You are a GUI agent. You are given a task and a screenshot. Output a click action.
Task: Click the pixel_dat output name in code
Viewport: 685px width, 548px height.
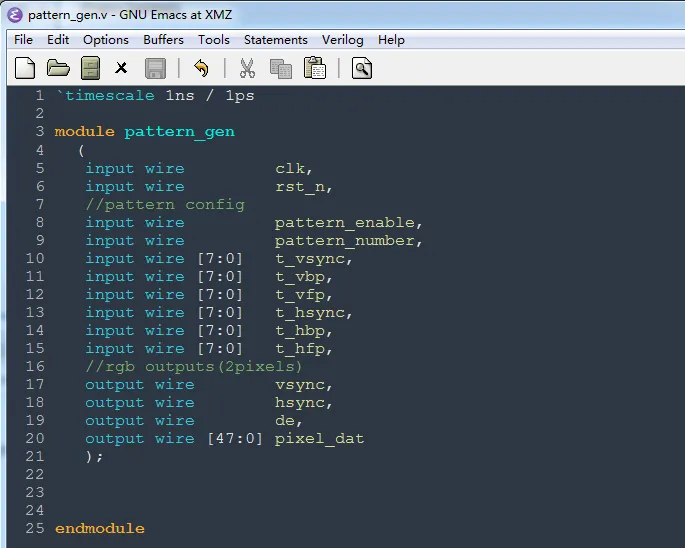(319, 439)
